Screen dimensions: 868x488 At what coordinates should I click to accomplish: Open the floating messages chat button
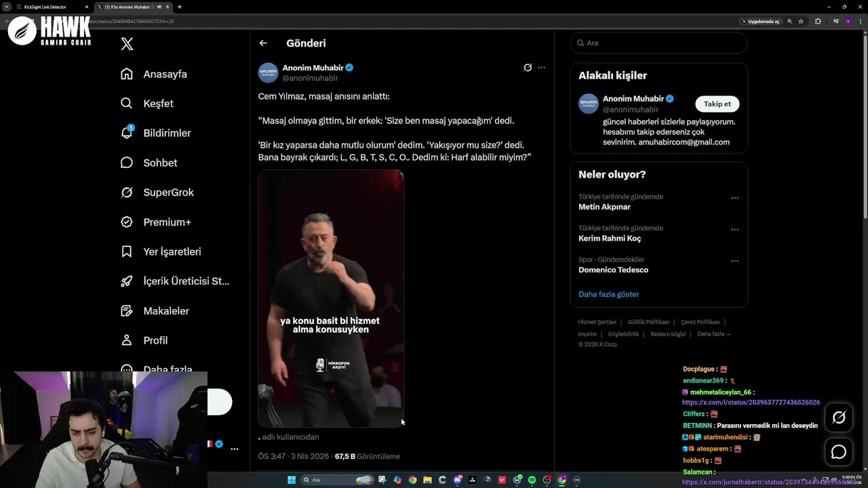839,451
